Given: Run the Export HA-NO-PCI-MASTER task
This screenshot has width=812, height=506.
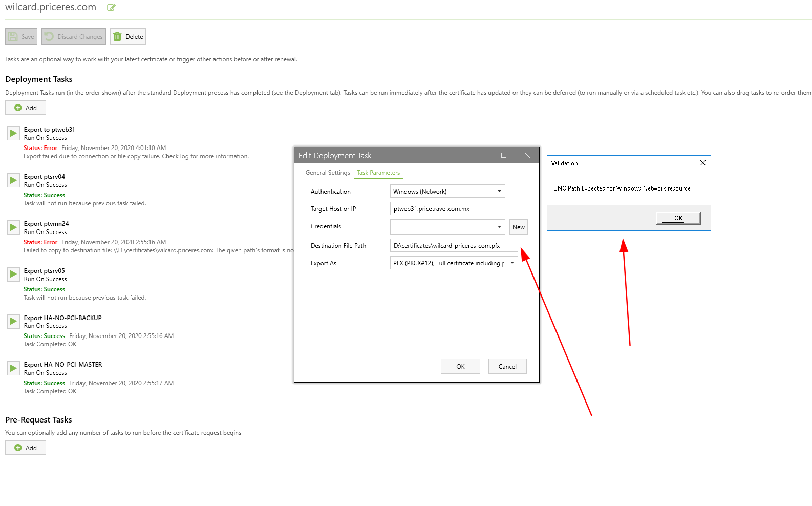Looking at the screenshot, I should coord(13,368).
